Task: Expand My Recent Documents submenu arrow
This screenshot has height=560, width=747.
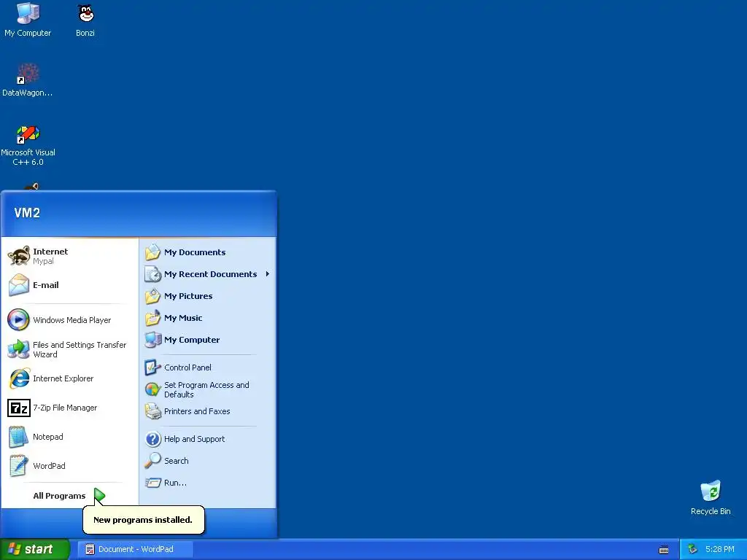Action: tap(268, 274)
